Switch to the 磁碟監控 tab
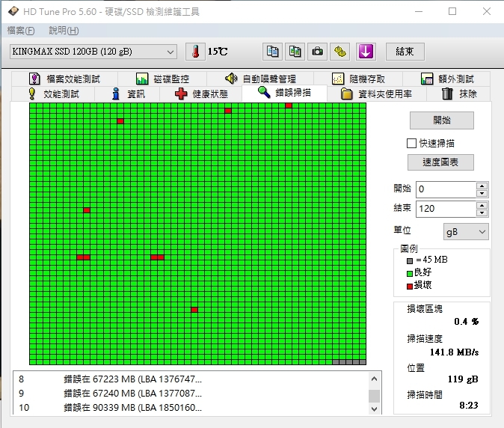 162,79
